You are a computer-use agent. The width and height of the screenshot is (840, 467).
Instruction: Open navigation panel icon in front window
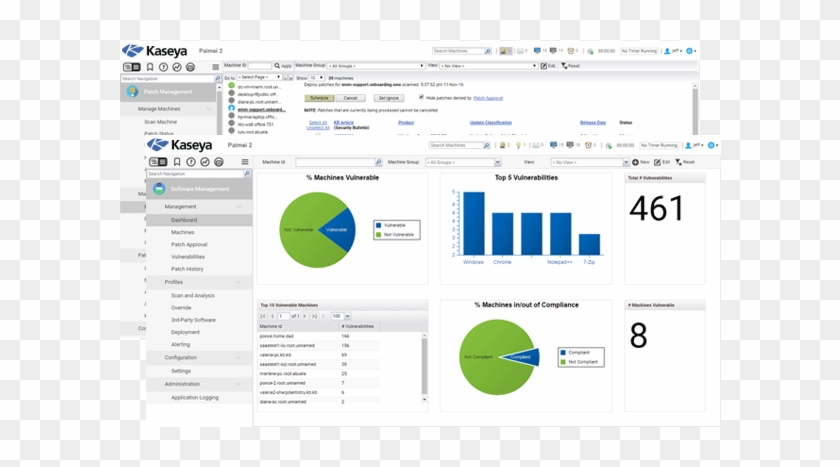tap(158, 162)
